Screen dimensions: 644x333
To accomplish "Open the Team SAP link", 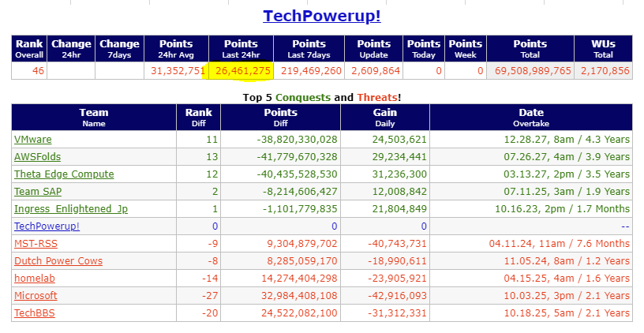I will (38, 191).
